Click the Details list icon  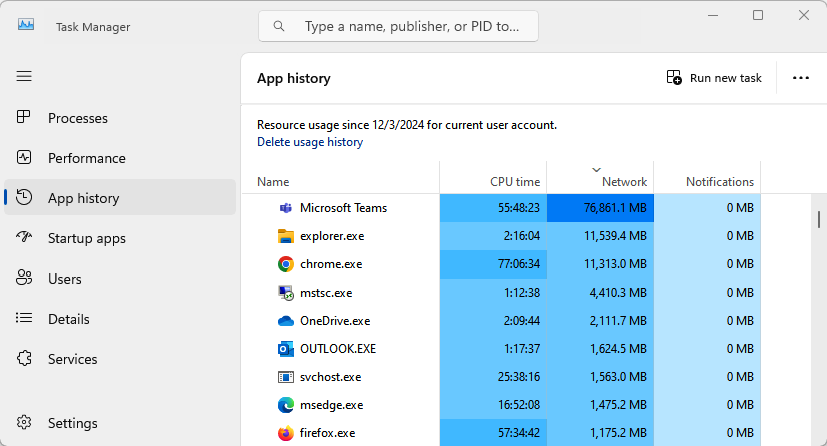(x=24, y=318)
